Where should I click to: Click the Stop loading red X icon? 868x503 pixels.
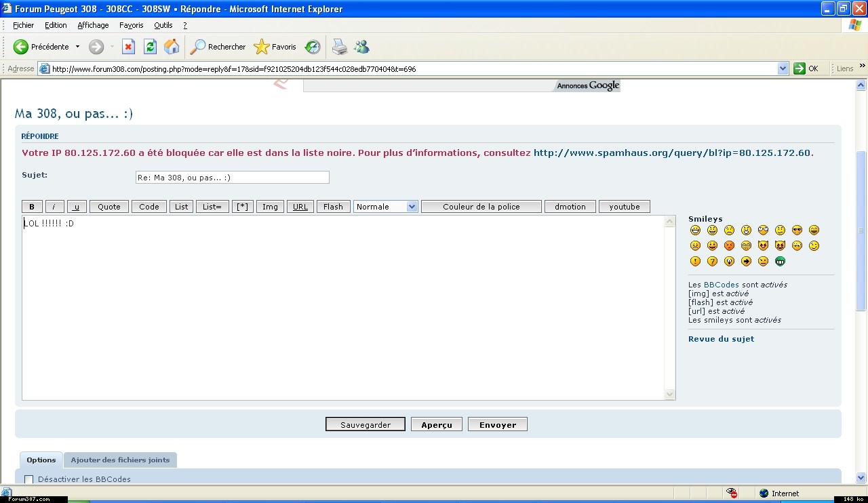128,47
